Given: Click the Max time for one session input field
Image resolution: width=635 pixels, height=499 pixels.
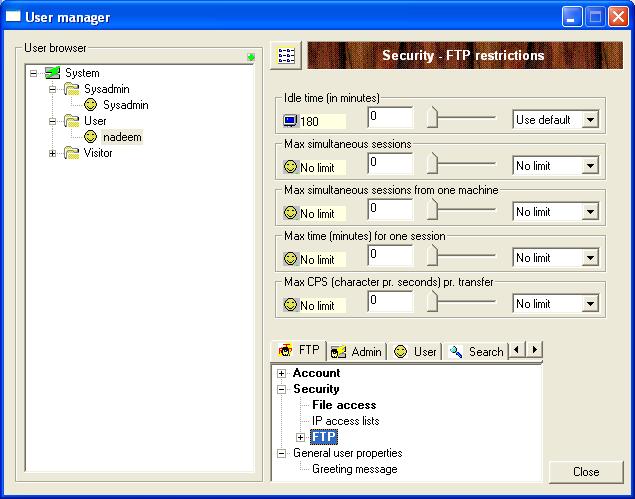Looking at the screenshot, I should (390, 256).
